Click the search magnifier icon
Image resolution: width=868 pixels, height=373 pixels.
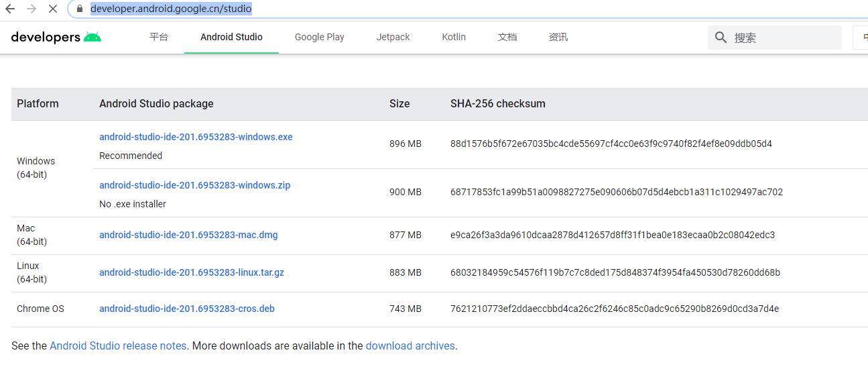(x=721, y=38)
